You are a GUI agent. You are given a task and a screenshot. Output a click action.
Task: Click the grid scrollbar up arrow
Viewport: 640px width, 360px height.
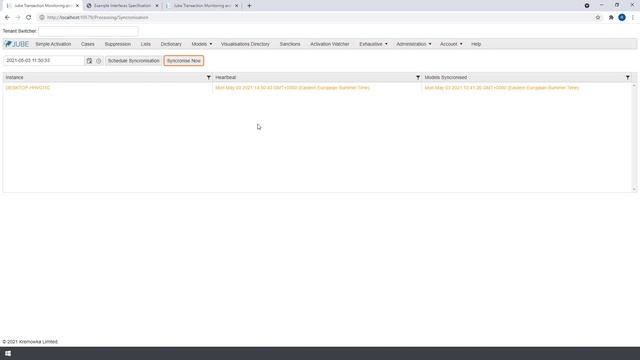[x=634, y=86]
